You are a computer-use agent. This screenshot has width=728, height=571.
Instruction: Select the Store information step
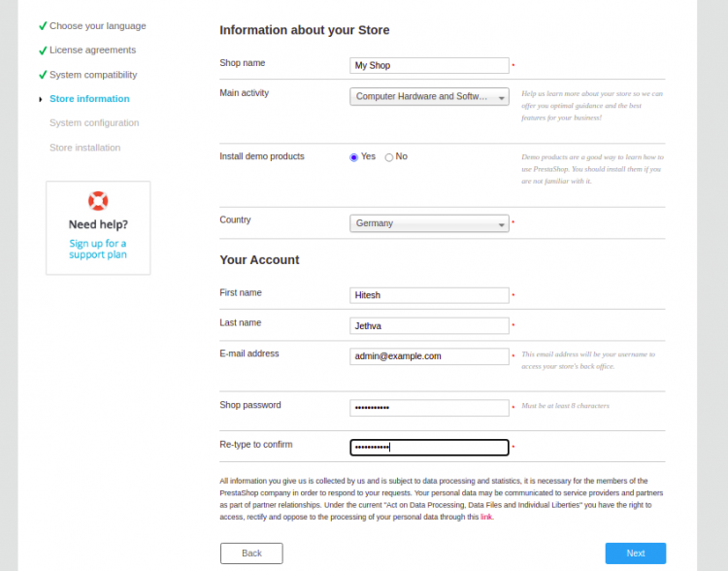click(x=89, y=99)
